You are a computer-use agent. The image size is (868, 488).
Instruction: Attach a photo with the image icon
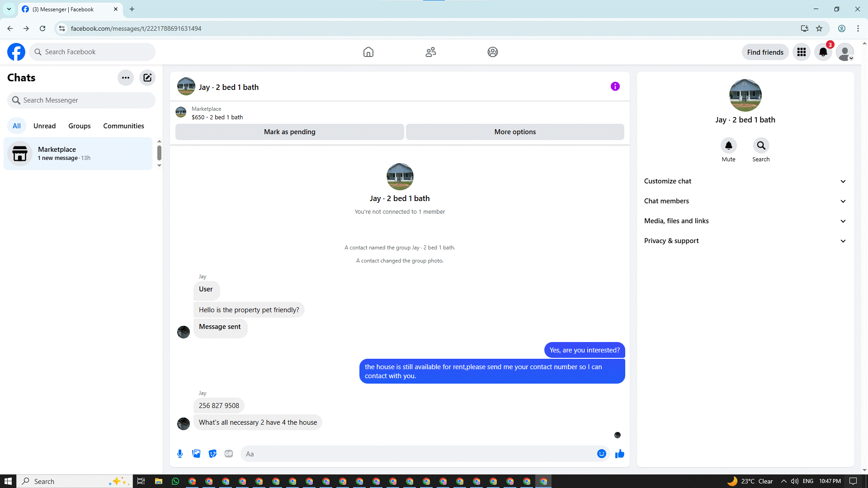pyautogui.click(x=196, y=454)
